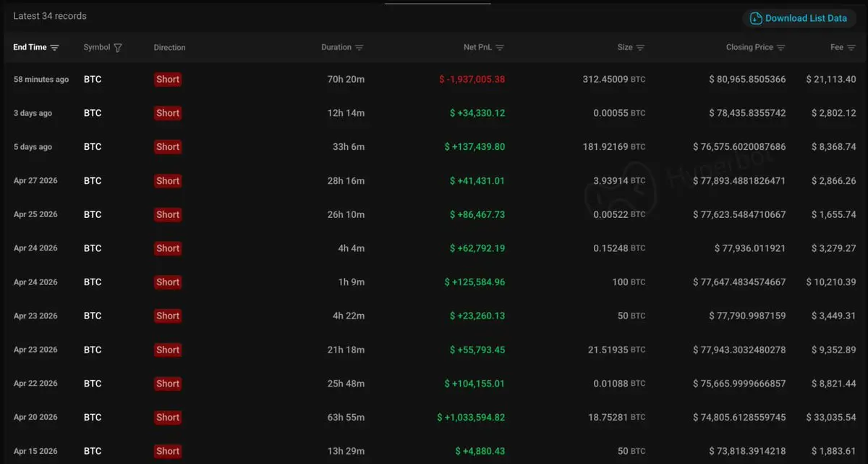The width and height of the screenshot is (868, 464).
Task: Click the size 312.45009 BTC
Action: 614,80
